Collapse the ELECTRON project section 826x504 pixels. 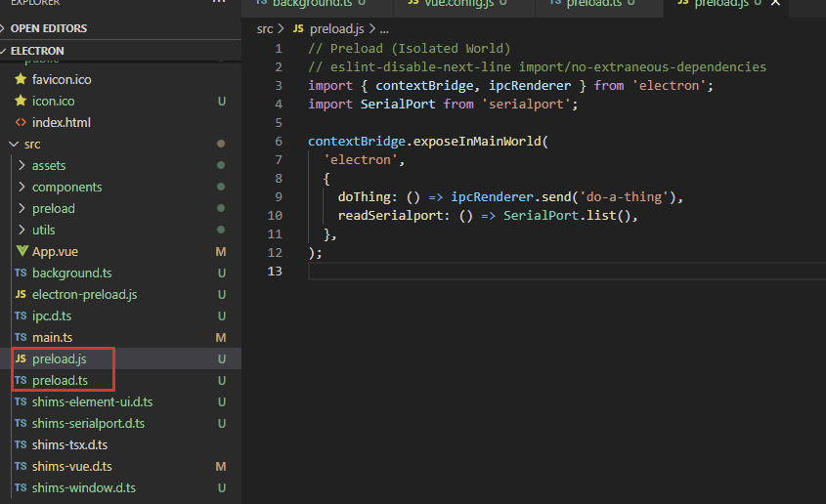click(x=120, y=51)
